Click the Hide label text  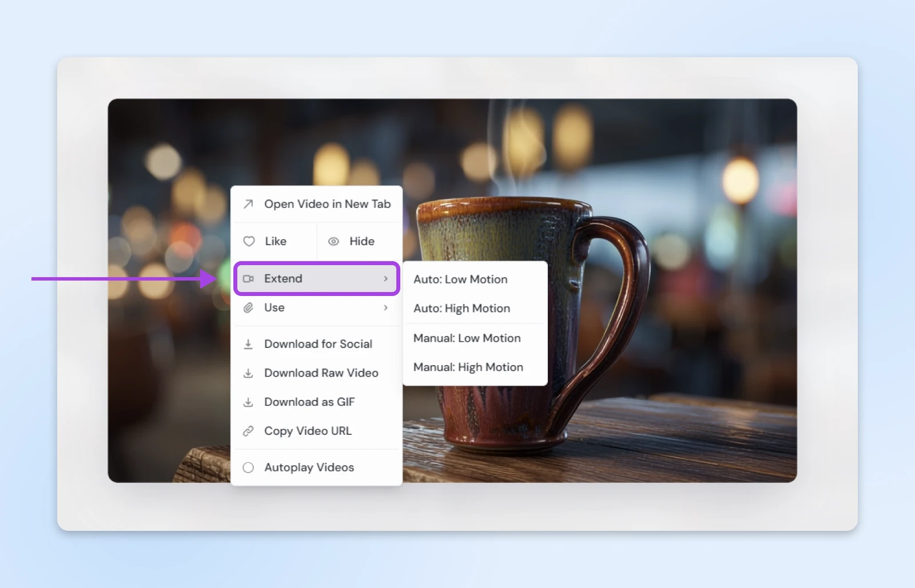362,241
